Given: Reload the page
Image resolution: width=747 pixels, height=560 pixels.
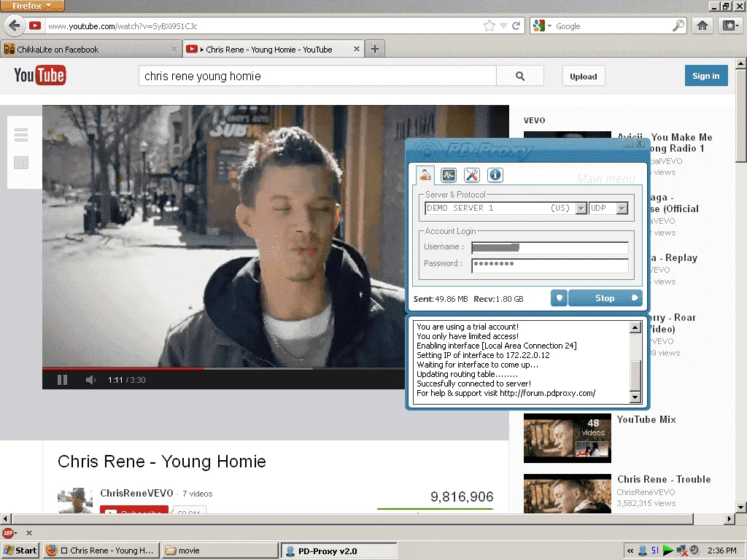Looking at the screenshot, I should pos(516,26).
